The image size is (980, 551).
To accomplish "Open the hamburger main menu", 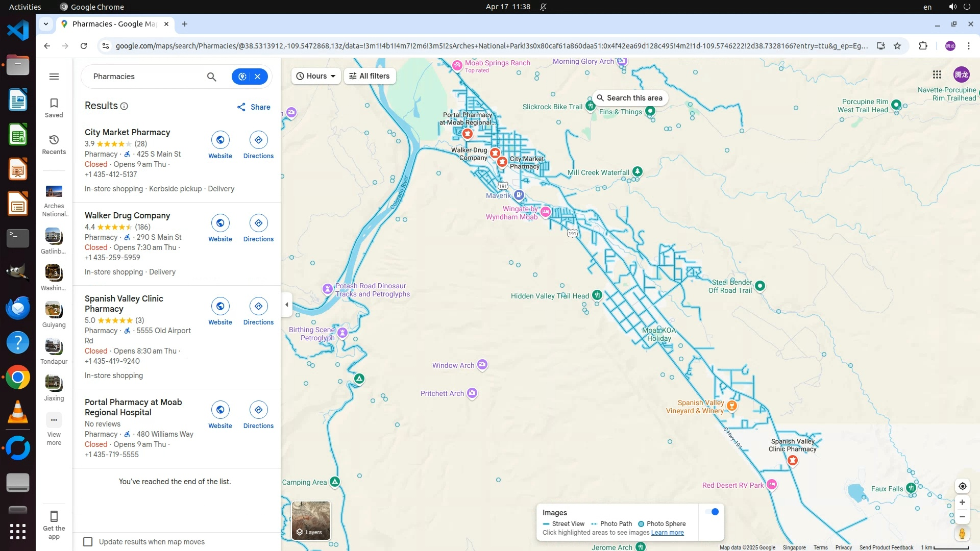I will coord(54,77).
